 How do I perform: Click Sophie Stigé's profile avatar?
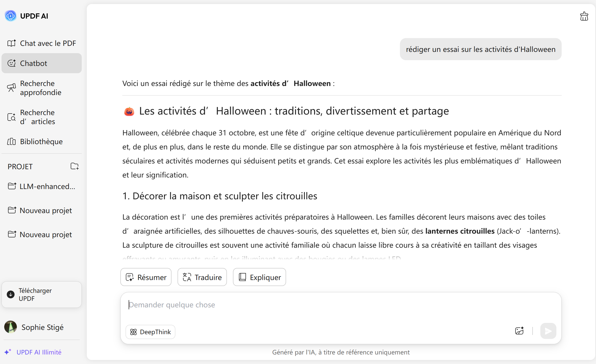11,327
